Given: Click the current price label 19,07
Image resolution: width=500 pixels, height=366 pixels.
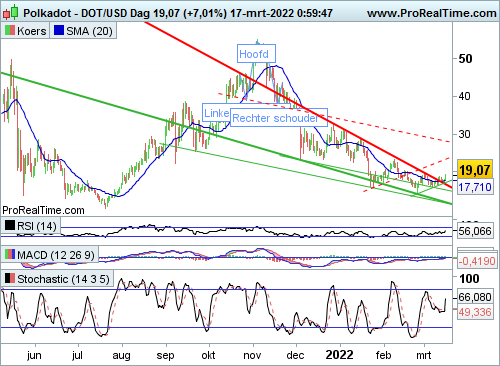Looking at the screenshot, I should [x=475, y=170].
